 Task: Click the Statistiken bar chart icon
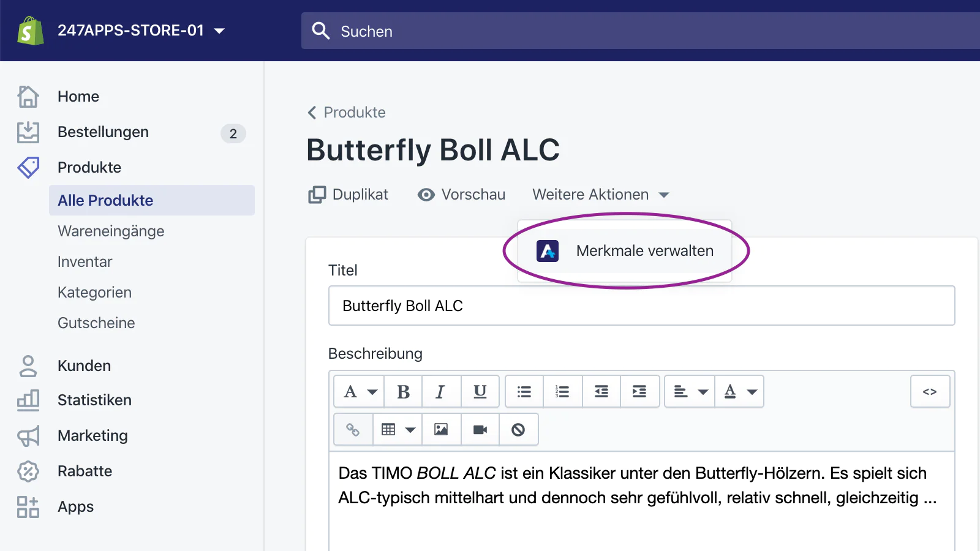(28, 400)
